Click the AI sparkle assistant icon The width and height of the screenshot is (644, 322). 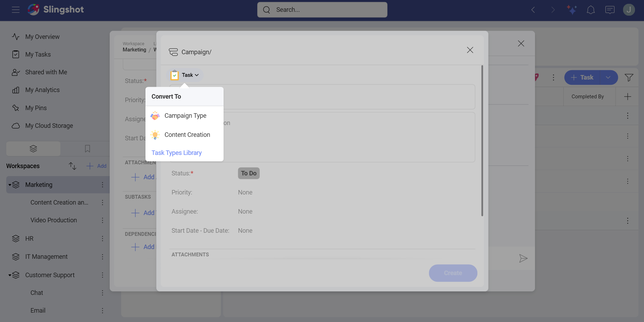pyautogui.click(x=571, y=10)
